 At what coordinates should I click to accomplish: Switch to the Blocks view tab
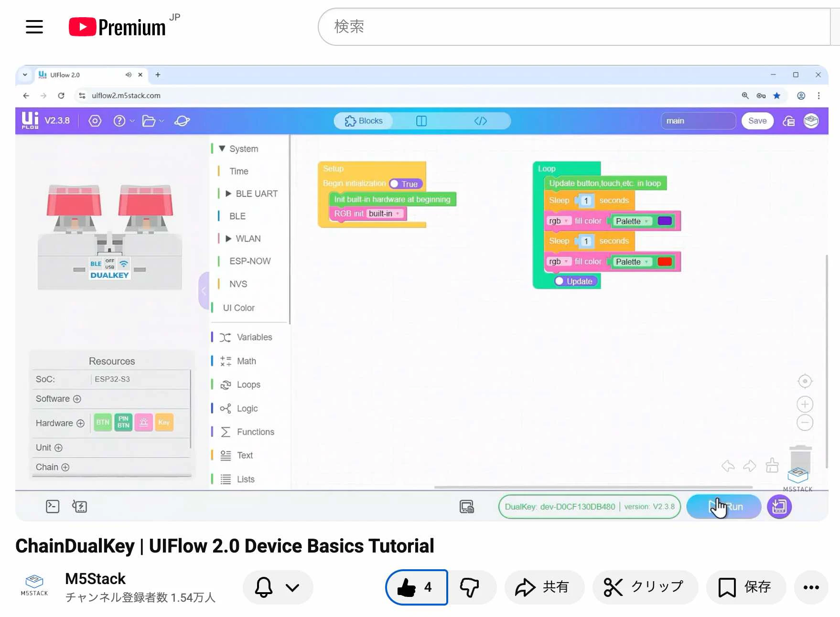coord(364,121)
